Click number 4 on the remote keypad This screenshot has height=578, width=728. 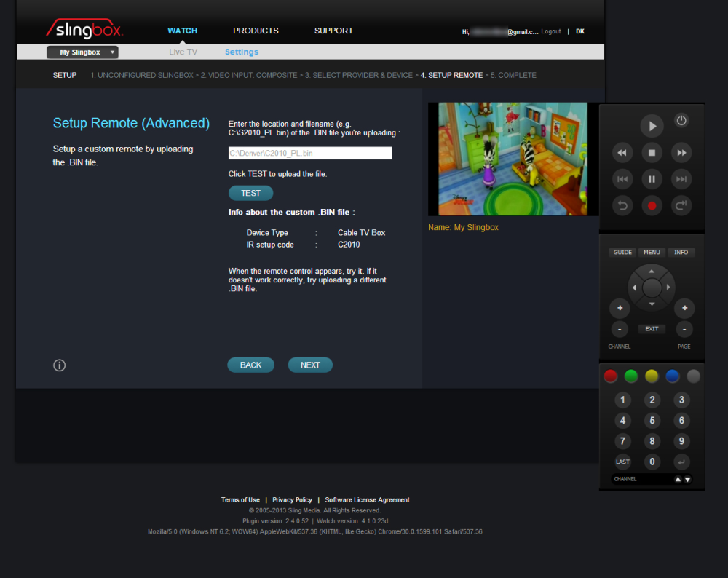622,421
